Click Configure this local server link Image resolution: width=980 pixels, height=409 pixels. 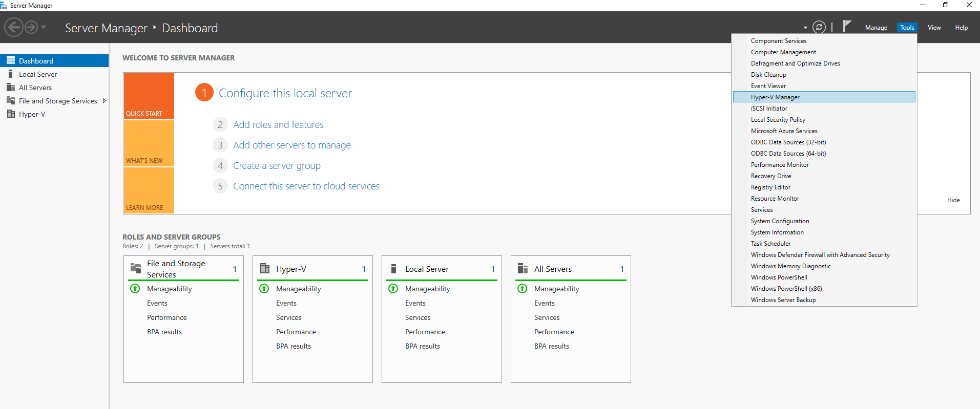click(285, 93)
